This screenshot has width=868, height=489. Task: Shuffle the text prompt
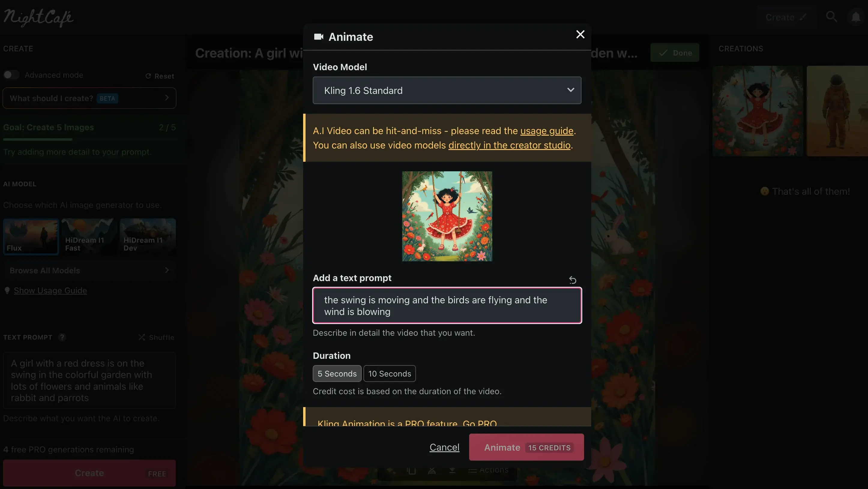[156, 337]
